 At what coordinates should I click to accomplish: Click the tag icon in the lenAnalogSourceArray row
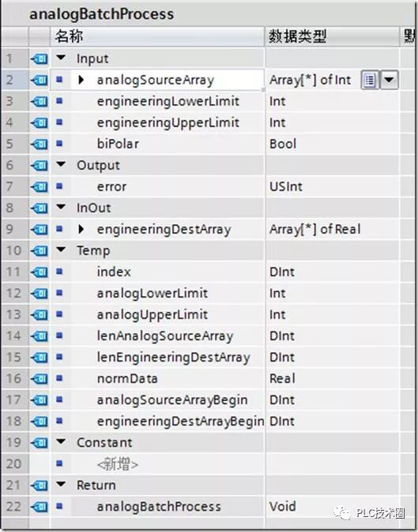(39, 336)
